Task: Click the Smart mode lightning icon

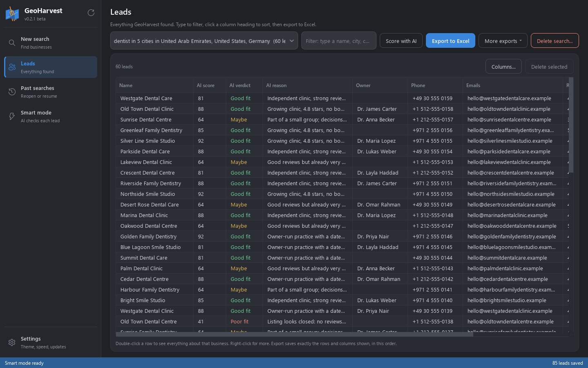Action: point(12,117)
